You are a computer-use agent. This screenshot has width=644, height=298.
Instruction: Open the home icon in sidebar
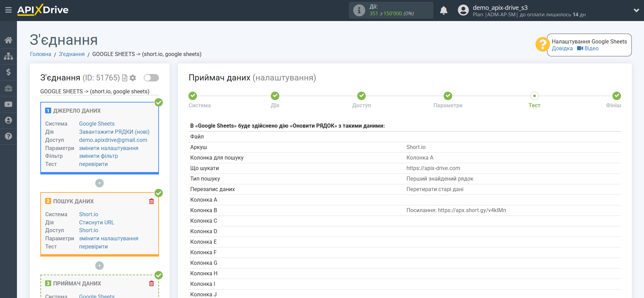pyautogui.click(x=8, y=40)
